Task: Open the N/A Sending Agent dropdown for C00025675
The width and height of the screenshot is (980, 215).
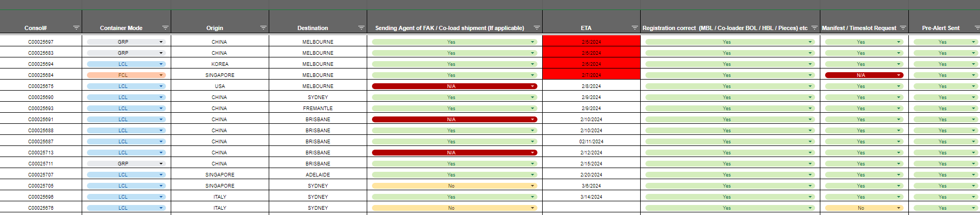Action: (455, 86)
